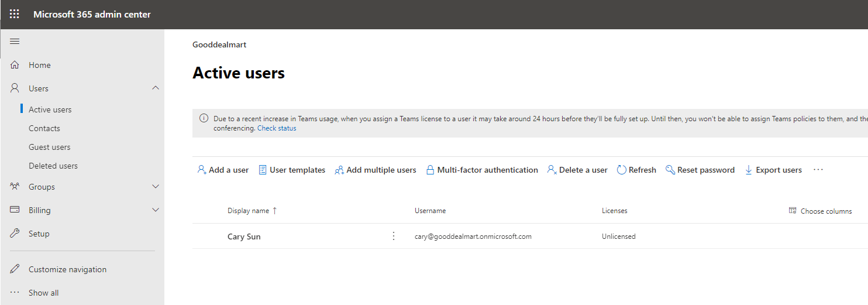Click the Delete a user icon

click(x=552, y=170)
